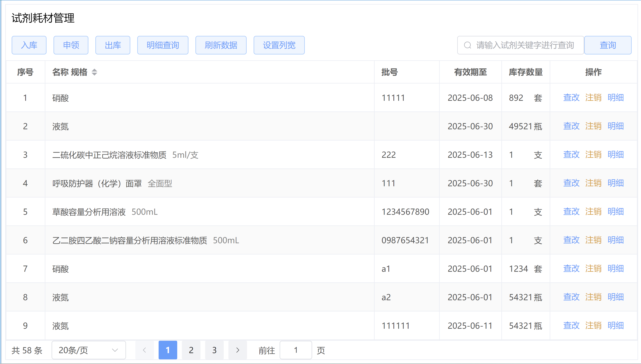Open 明细 for row 5 草酸容量分析用溶液
Image resolution: width=641 pixels, height=364 pixels.
[x=615, y=211]
